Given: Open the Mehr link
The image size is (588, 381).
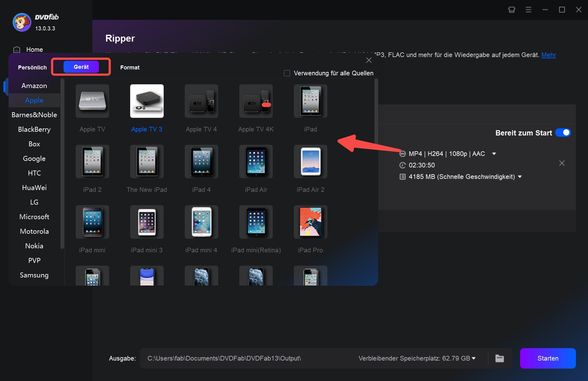Looking at the screenshot, I should tap(548, 55).
